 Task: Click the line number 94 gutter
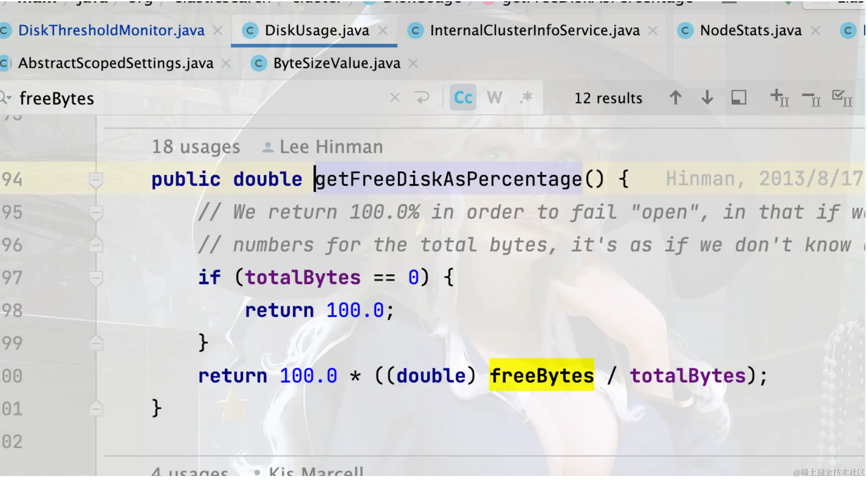click(12, 180)
